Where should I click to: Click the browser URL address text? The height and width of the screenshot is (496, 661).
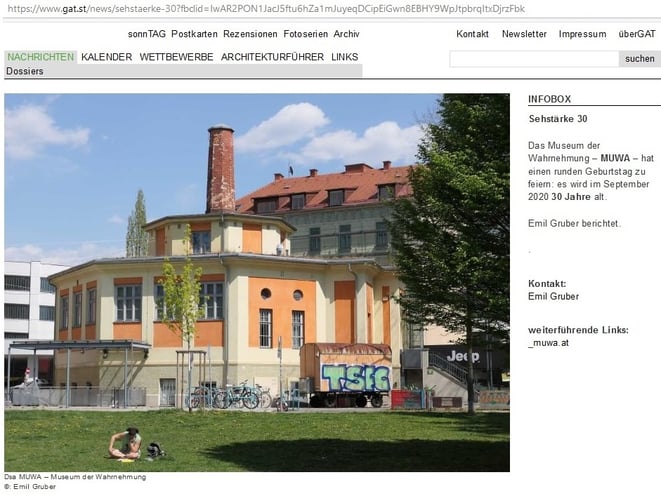(266, 9)
